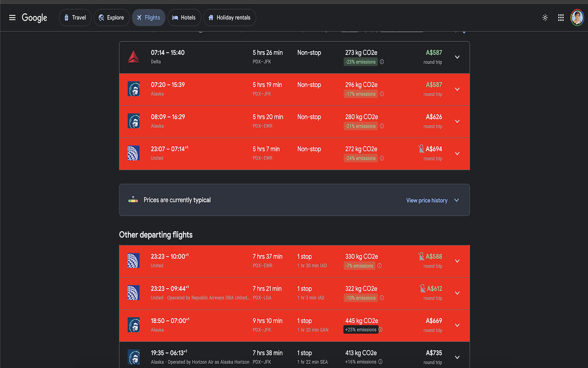The image size is (588, 368).
Task: Click the info icon beside +25% emissions
Action: (382, 329)
